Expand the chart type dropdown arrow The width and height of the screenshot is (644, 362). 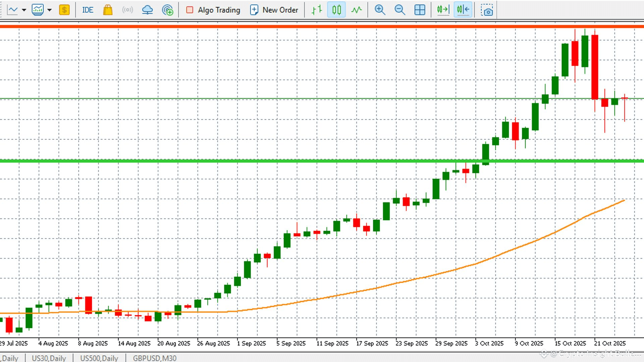click(x=24, y=10)
